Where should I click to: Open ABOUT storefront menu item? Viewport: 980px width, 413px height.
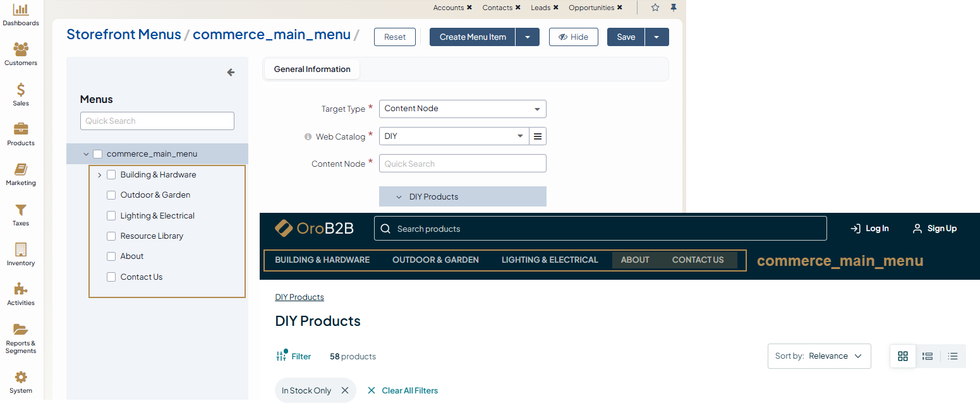pos(635,260)
